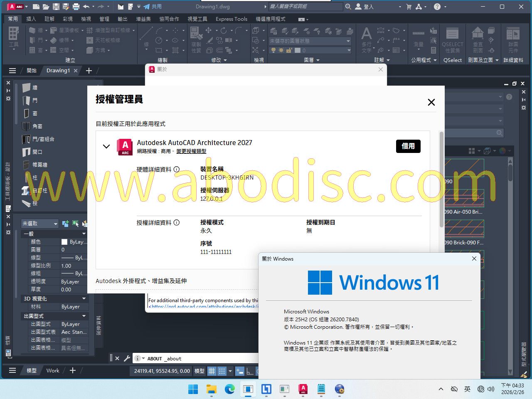Collapse the AutoCAD Architecture 2027 license entry
Viewport: 532px width, 399px height.
point(106,146)
